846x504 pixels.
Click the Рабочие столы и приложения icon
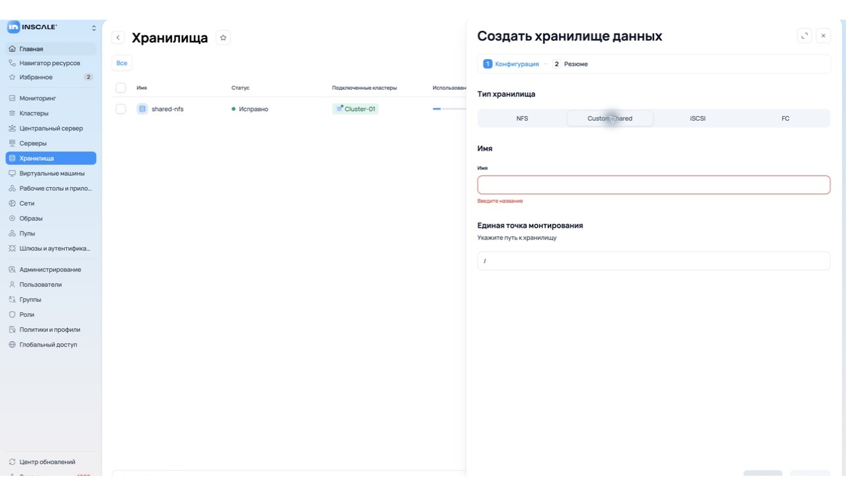click(12, 188)
